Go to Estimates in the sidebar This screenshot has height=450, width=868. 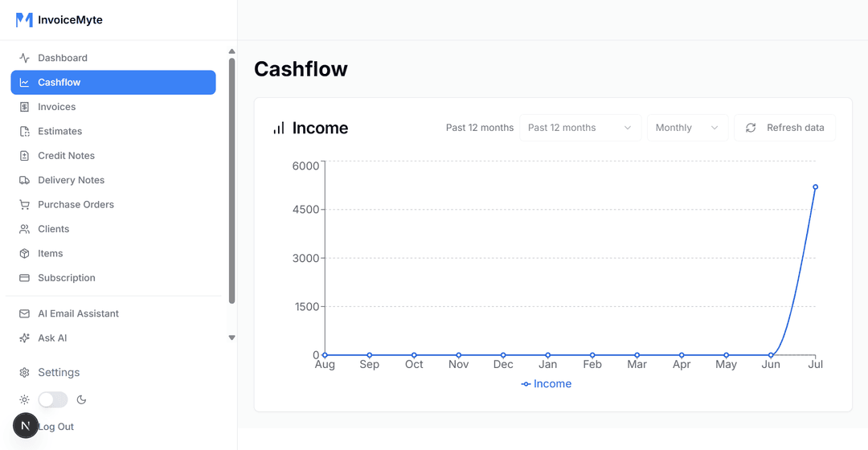pyautogui.click(x=60, y=131)
